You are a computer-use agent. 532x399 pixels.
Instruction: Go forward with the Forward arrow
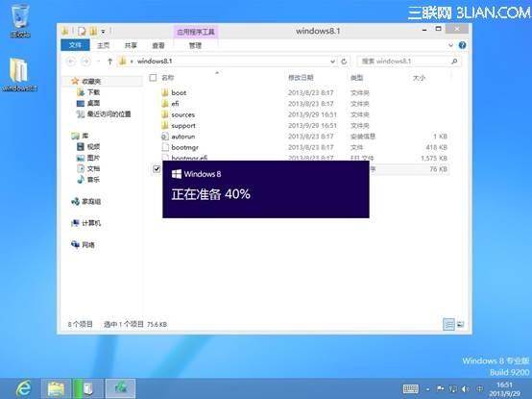85,62
